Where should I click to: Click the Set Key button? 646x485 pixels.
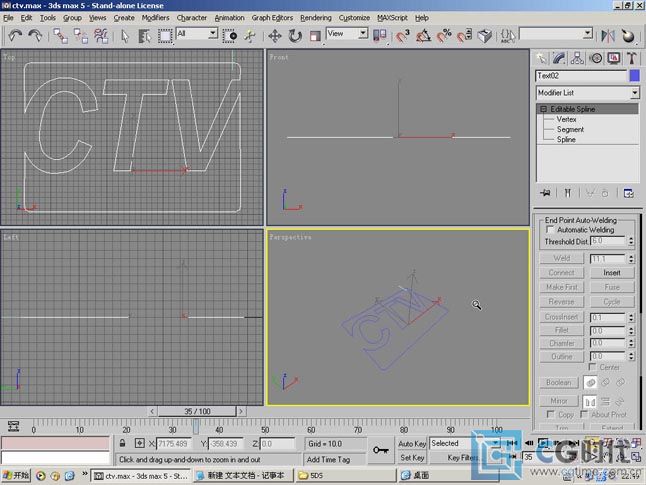pos(412,458)
